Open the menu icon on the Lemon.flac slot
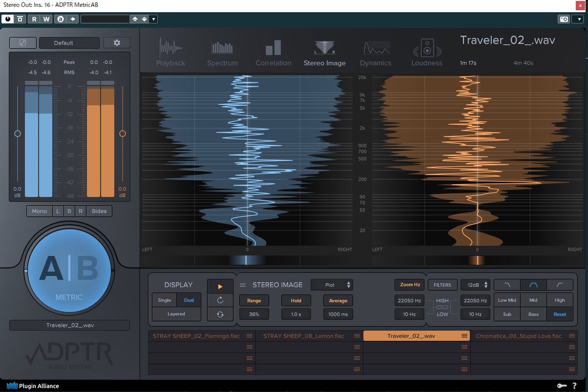 click(x=357, y=336)
